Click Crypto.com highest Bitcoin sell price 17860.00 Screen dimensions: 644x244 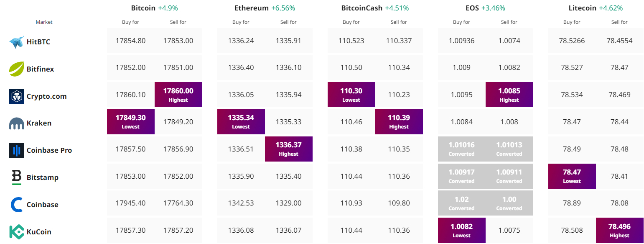pos(178,95)
